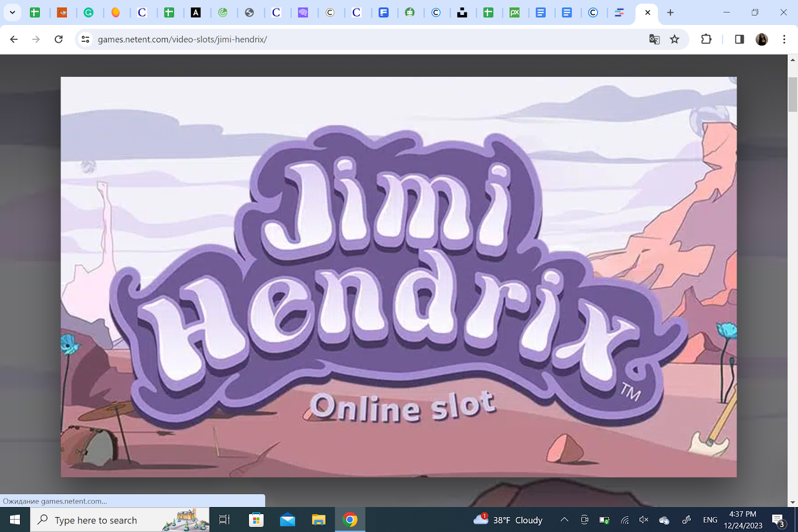Launch Microsoft Store from taskbar
The width and height of the screenshot is (798, 532).
(256, 520)
